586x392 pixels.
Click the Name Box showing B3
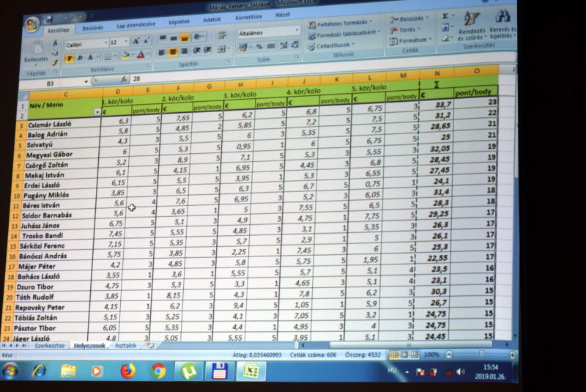(51, 84)
